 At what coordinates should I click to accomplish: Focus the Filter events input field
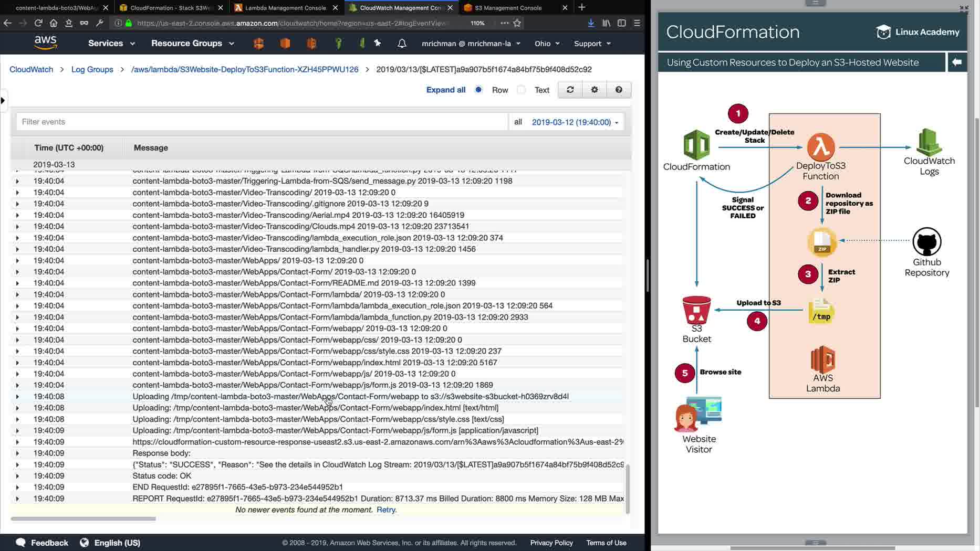[262, 122]
